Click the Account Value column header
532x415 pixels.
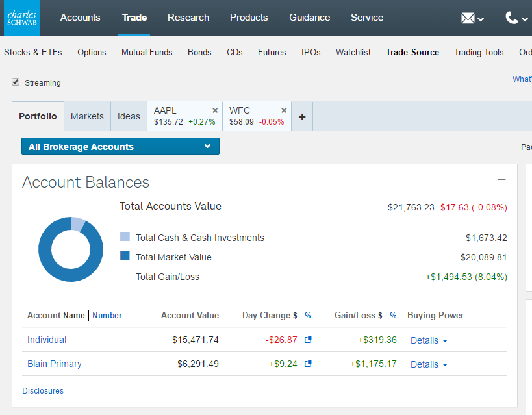pos(190,315)
